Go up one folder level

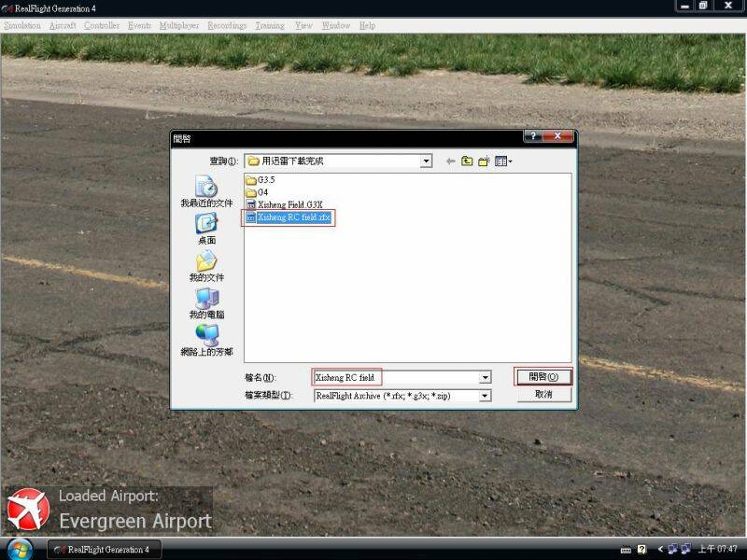pos(467,161)
